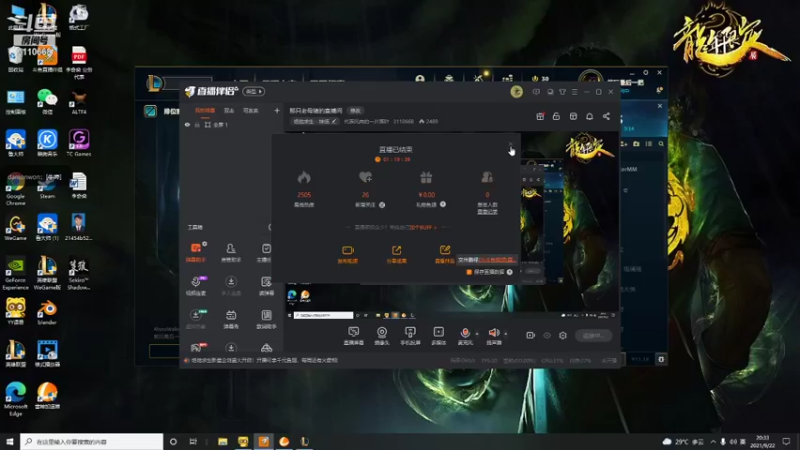Expand the speaker options arrow
Image resolution: width=800 pixels, height=450 pixels.
coord(506,334)
